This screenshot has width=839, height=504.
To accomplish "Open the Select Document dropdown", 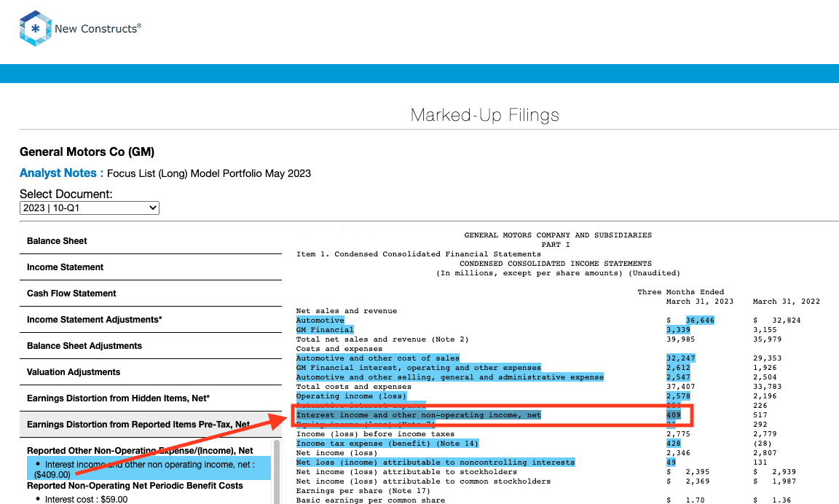I will pos(90,208).
